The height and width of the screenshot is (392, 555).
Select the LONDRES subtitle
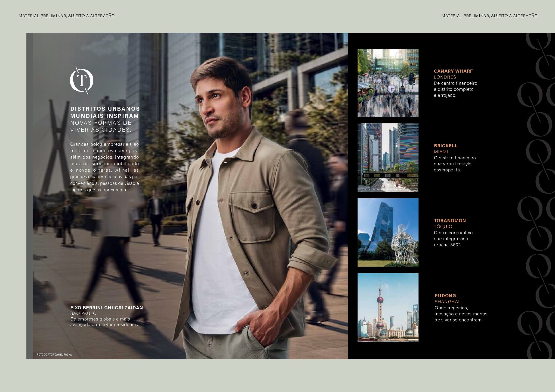pos(445,77)
